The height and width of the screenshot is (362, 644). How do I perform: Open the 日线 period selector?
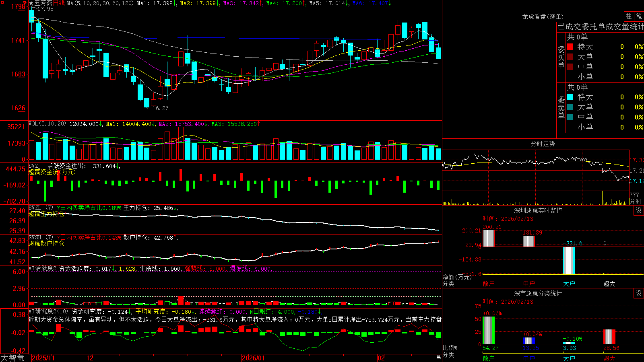[x=59, y=3]
